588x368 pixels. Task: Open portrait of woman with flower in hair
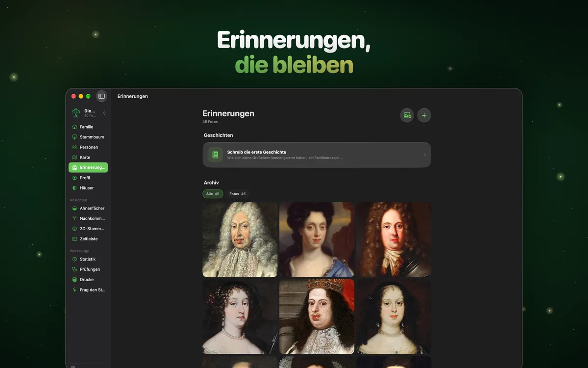pyautogui.click(x=240, y=316)
